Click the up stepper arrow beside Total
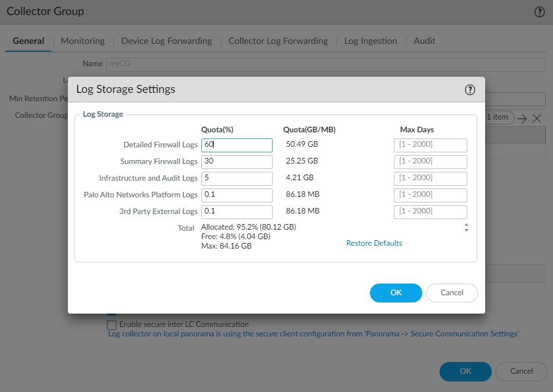 coord(466,225)
